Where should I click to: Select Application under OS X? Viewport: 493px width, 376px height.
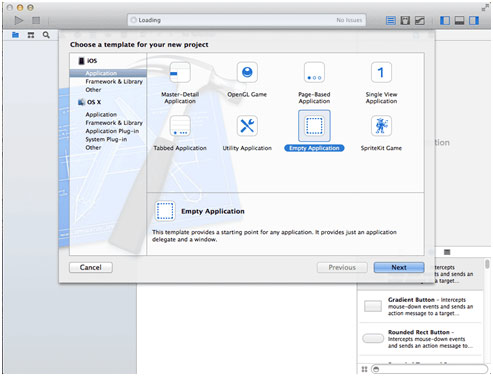click(101, 114)
